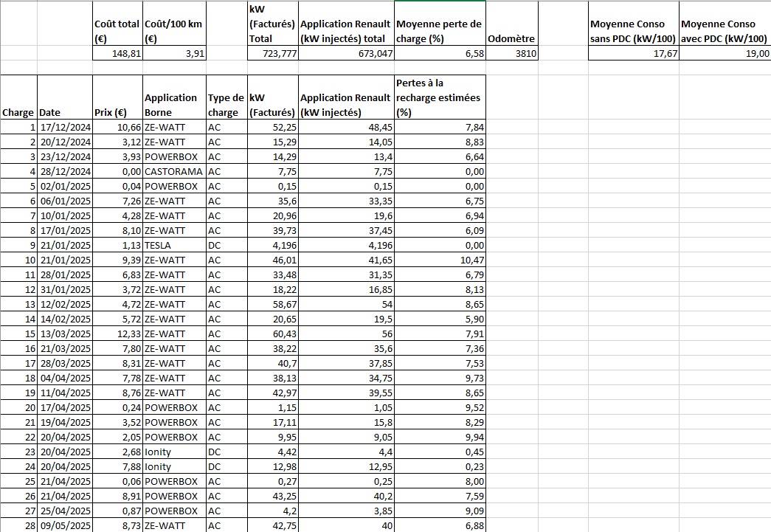Click the CASTORAMA charging station cell
This screenshot has height=532, width=771.
(175, 171)
